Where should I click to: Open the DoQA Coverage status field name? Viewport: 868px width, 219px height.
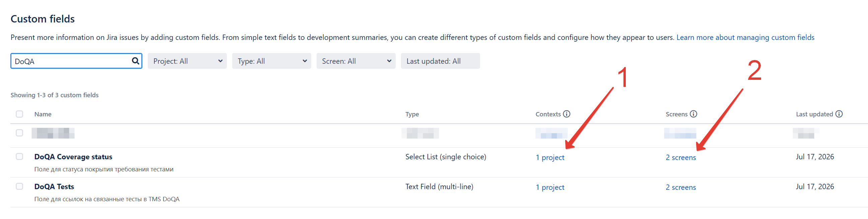pos(73,157)
